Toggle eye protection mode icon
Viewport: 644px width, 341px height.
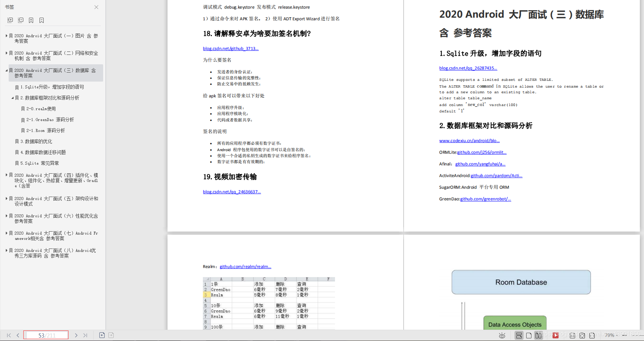pyautogui.click(x=502, y=335)
